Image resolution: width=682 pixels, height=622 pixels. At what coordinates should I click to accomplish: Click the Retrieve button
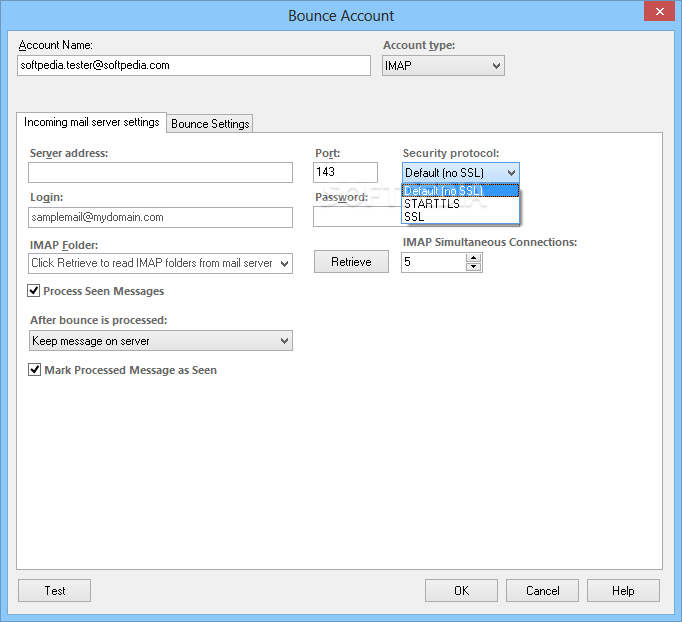[x=351, y=261]
